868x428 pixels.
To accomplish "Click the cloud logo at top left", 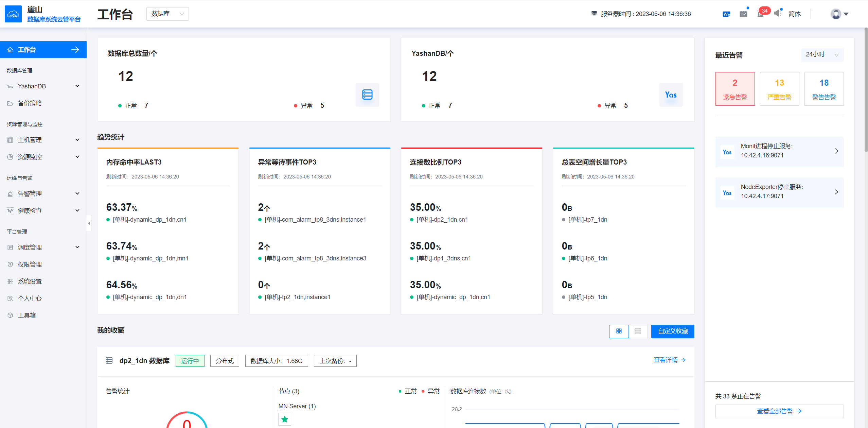I will pyautogui.click(x=13, y=14).
